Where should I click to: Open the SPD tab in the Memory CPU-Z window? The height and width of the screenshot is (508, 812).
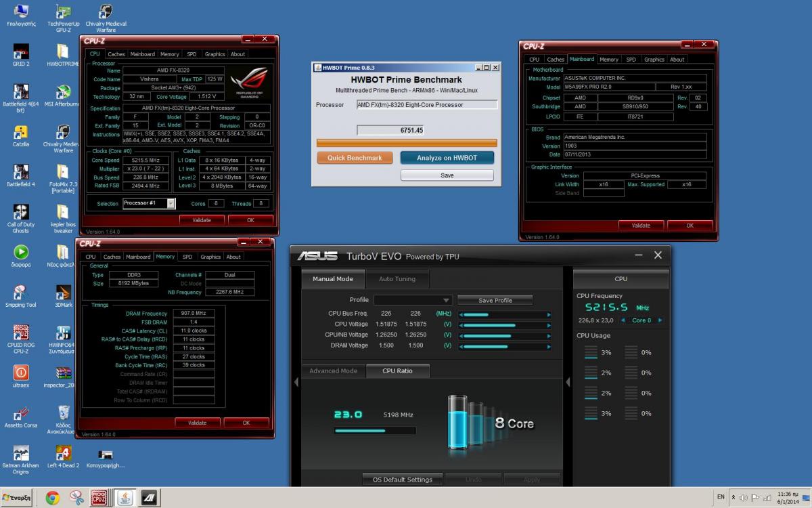point(187,257)
